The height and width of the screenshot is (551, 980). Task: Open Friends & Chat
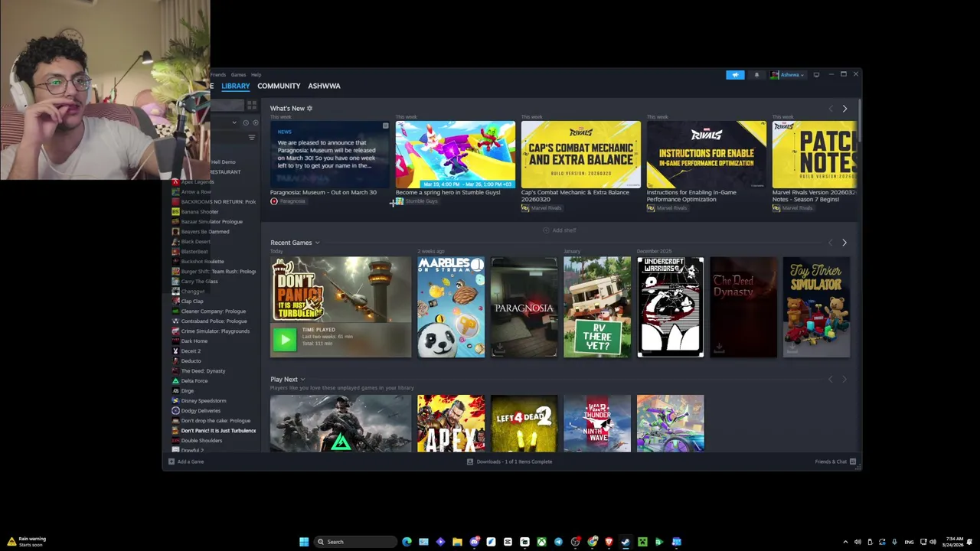835,461
